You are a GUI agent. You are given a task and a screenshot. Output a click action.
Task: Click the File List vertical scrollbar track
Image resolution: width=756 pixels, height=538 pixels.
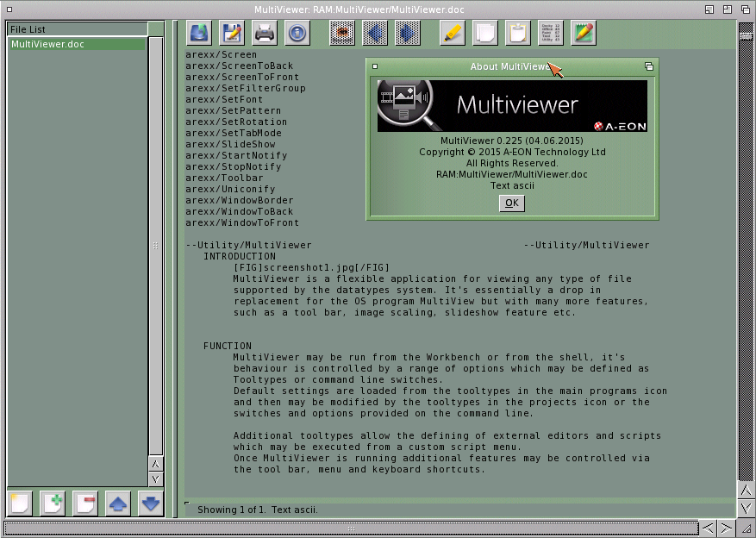(156, 246)
